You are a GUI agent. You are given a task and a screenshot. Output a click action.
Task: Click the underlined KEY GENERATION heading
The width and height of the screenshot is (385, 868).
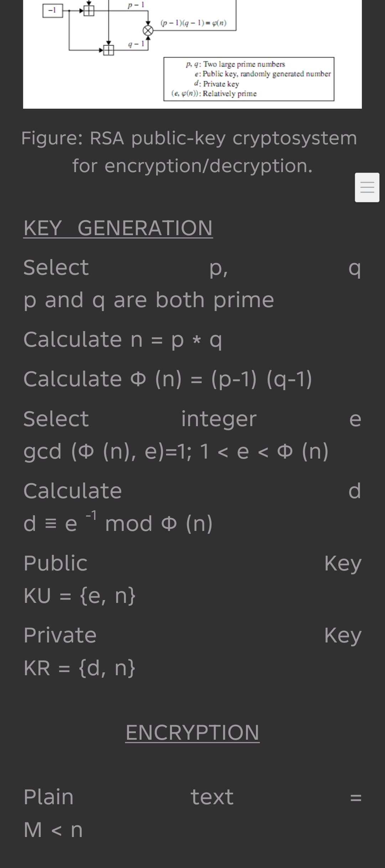(118, 228)
